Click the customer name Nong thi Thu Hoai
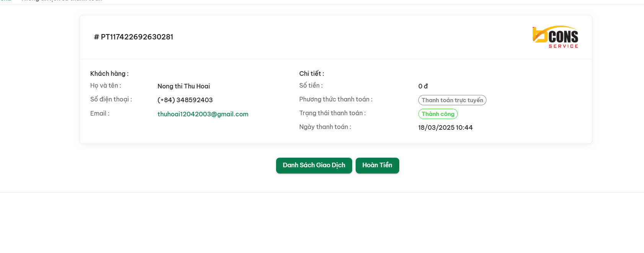 click(184, 86)
